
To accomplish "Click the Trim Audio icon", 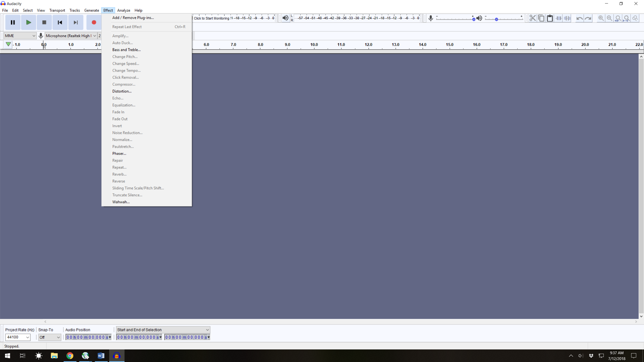I will click(x=558, y=18).
